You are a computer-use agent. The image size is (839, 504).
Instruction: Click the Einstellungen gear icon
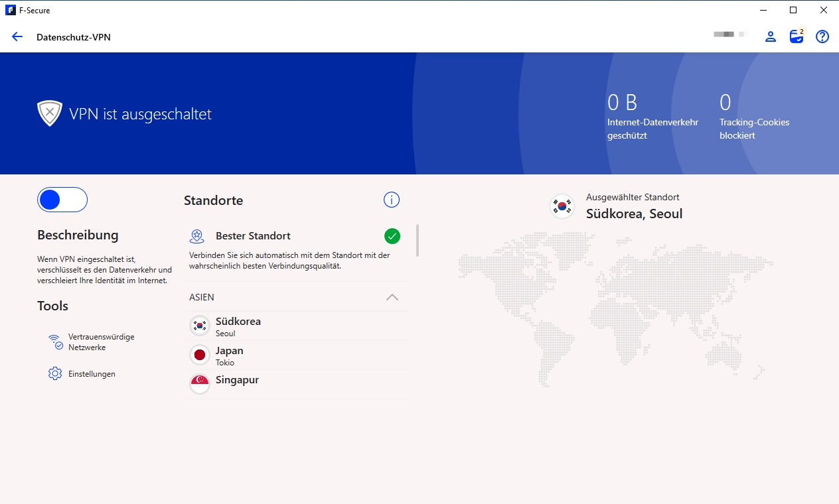[x=55, y=373]
